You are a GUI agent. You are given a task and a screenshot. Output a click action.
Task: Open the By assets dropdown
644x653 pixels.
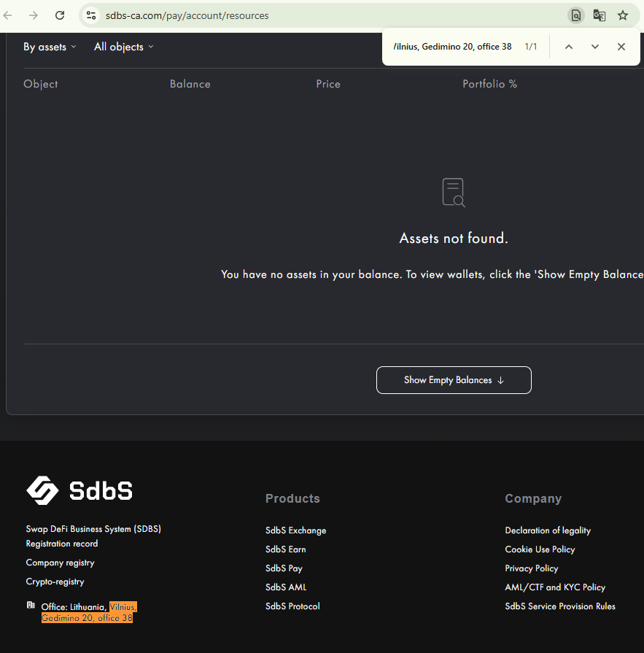[50, 47]
